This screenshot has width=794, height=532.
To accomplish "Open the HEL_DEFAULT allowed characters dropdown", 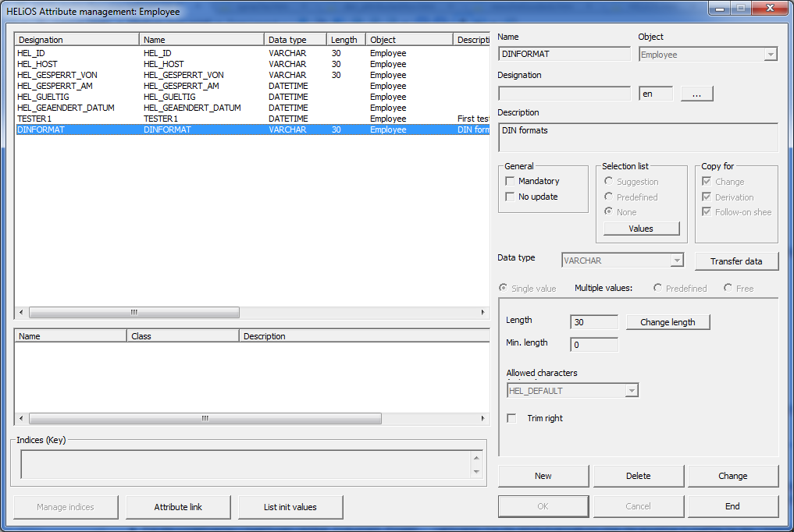I will 632,391.
